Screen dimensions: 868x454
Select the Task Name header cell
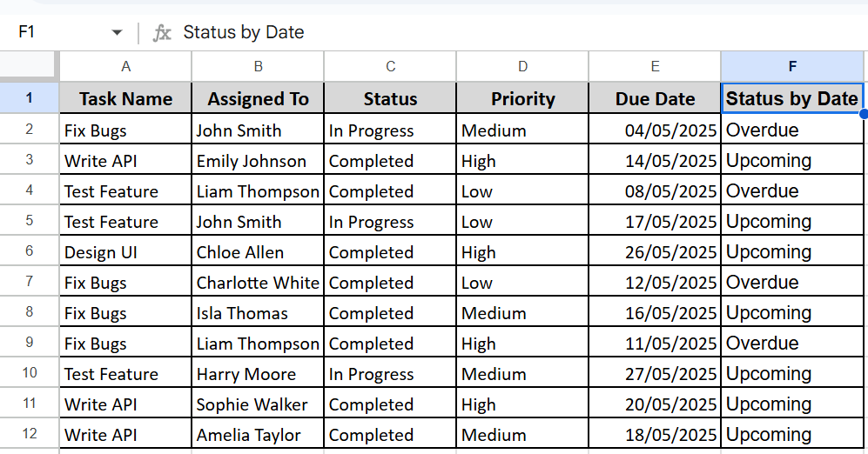(125, 98)
